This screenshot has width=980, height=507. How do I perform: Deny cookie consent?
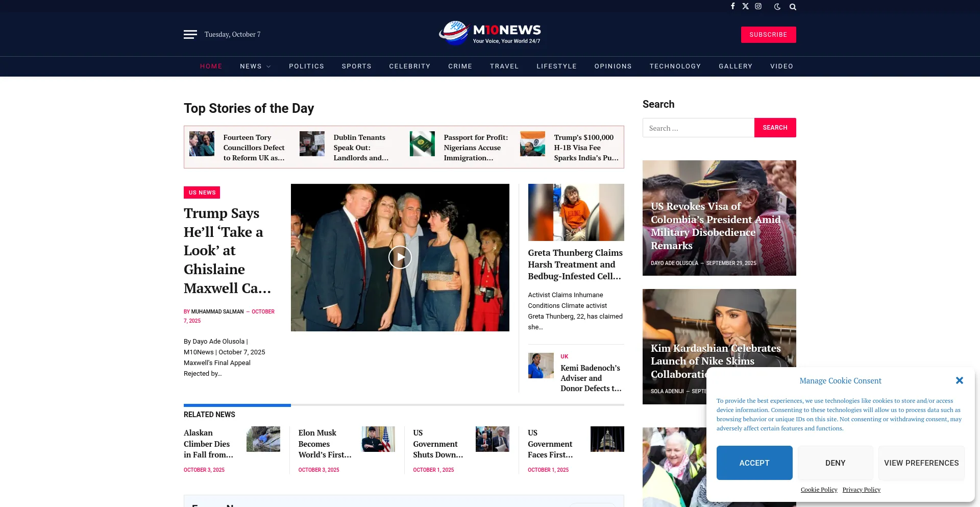[x=835, y=463]
